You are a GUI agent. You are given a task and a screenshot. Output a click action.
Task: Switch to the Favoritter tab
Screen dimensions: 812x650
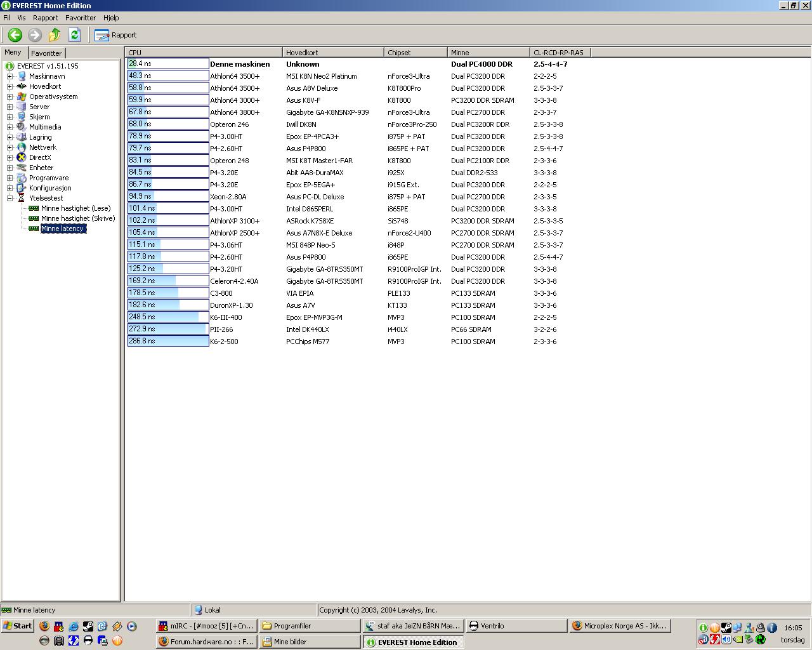coord(46,53)
